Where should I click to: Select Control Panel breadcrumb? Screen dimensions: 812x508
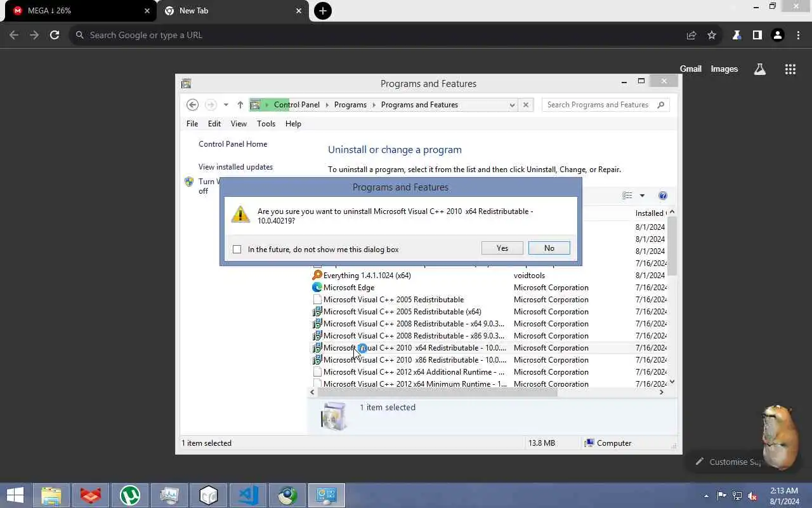click(x=297, y=105)
